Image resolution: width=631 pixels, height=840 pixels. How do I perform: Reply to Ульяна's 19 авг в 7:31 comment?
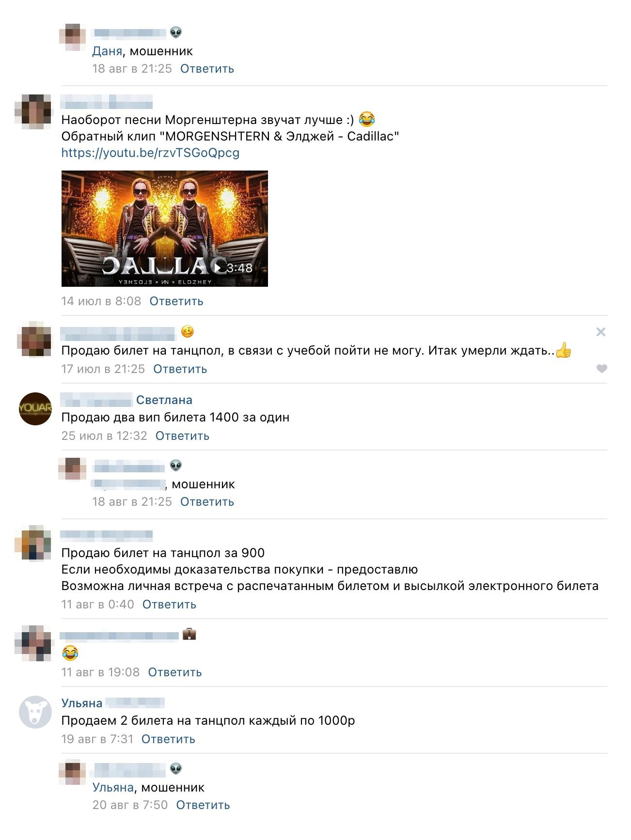tap(168, 739)
